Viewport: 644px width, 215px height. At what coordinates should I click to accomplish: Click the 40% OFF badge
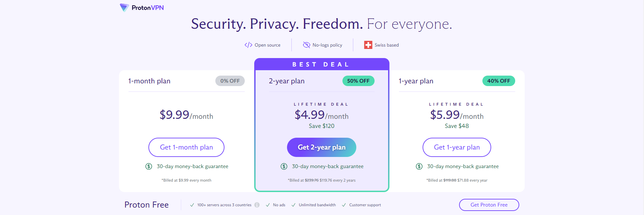[x=499, y=81]
